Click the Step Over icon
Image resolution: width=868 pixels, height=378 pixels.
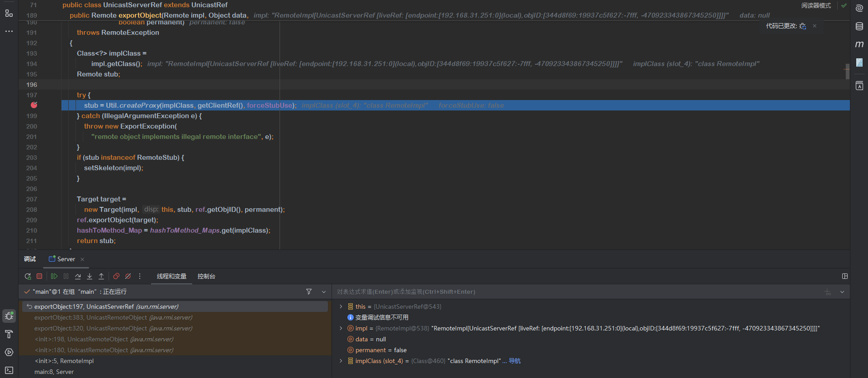coord(78,276)
